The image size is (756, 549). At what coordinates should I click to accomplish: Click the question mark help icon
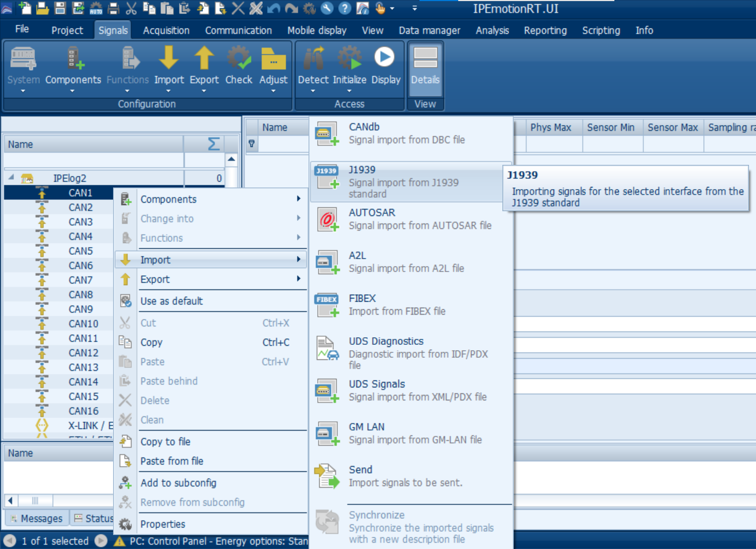pos(345,8)
